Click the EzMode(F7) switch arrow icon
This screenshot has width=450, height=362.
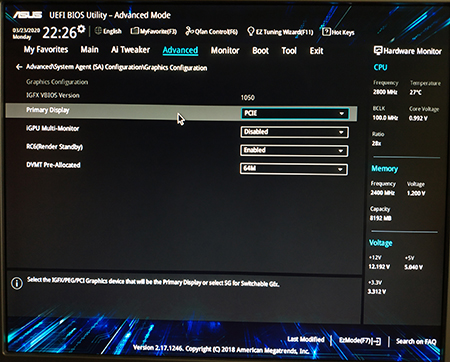[376, 341]
